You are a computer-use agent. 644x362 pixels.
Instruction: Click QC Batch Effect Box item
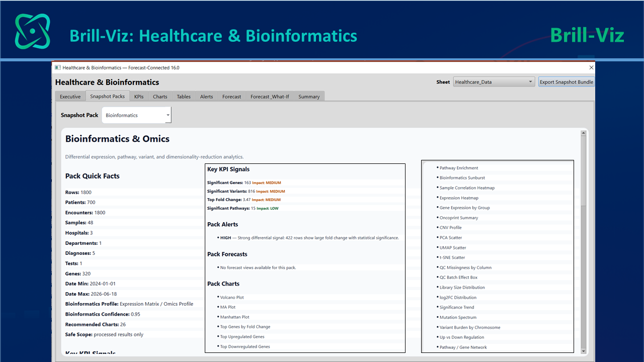click(458, 278)
